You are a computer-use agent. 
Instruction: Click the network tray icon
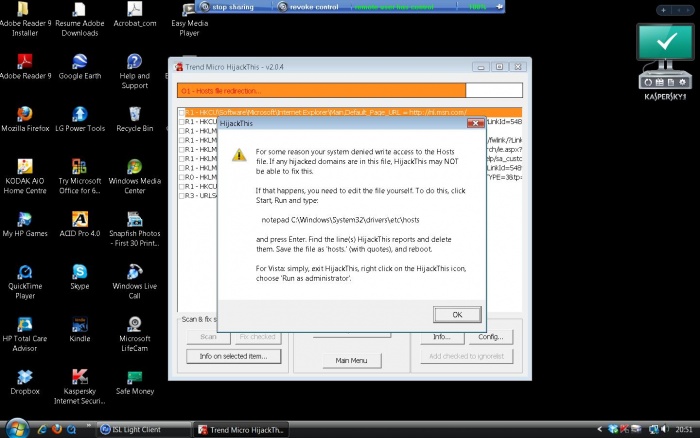click(x=654, y=429)
